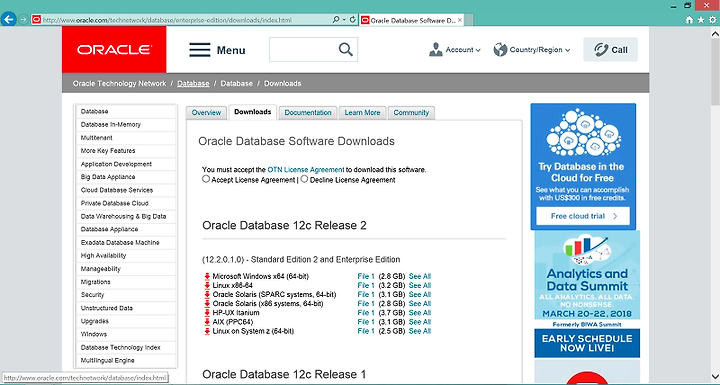Click download arrow for HP-UX Itanium

coord(207,313)
